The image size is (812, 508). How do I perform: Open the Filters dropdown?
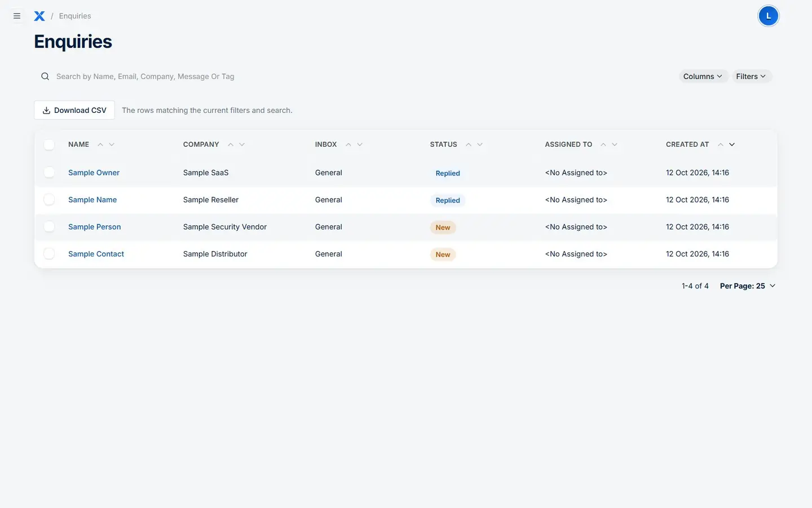(751, 76)
